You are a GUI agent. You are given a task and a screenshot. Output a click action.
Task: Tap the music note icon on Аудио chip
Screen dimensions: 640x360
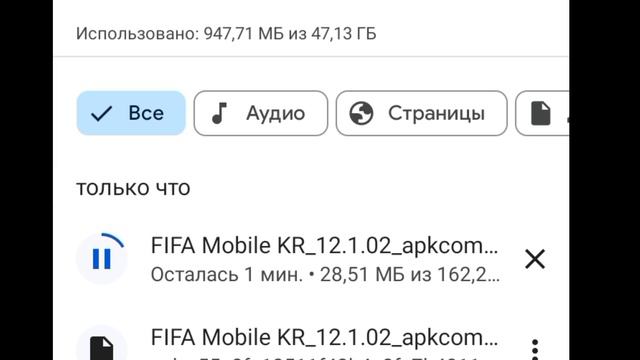(220, 113)
